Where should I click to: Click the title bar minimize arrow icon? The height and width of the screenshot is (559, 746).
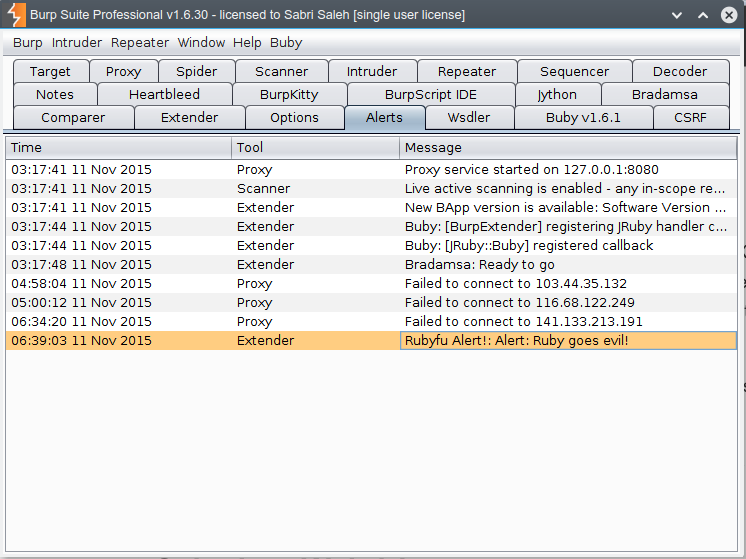point(678,16)
